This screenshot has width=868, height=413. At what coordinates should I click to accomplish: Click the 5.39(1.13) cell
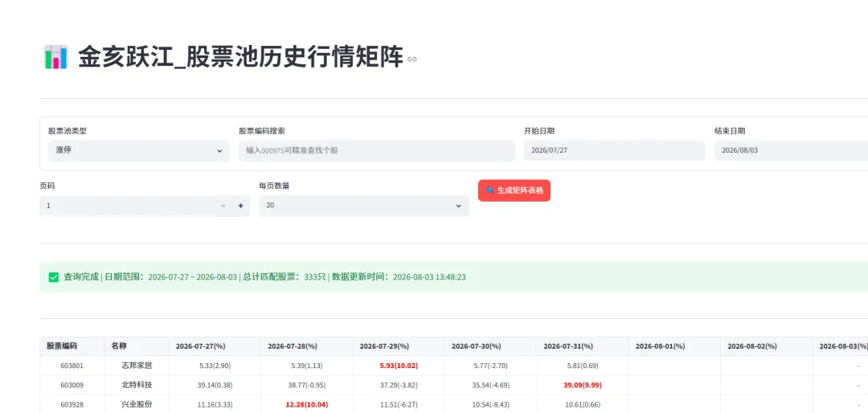point(307,366)
